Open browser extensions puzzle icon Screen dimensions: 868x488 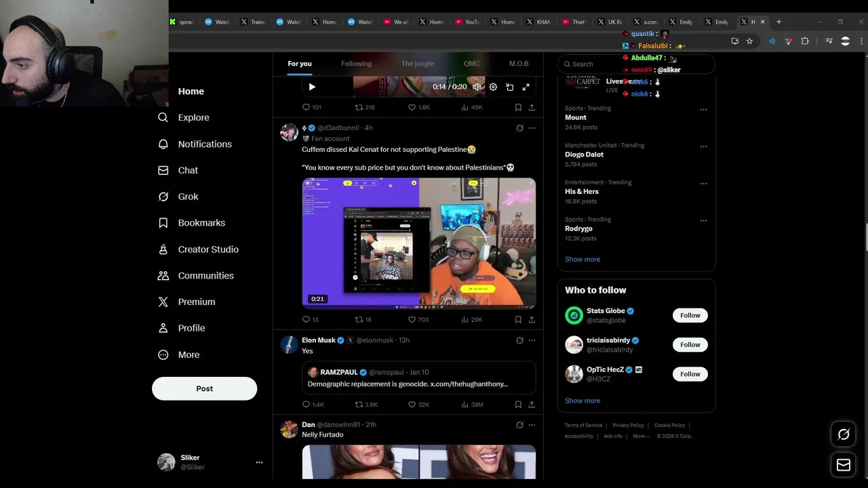tap(805, 41)
